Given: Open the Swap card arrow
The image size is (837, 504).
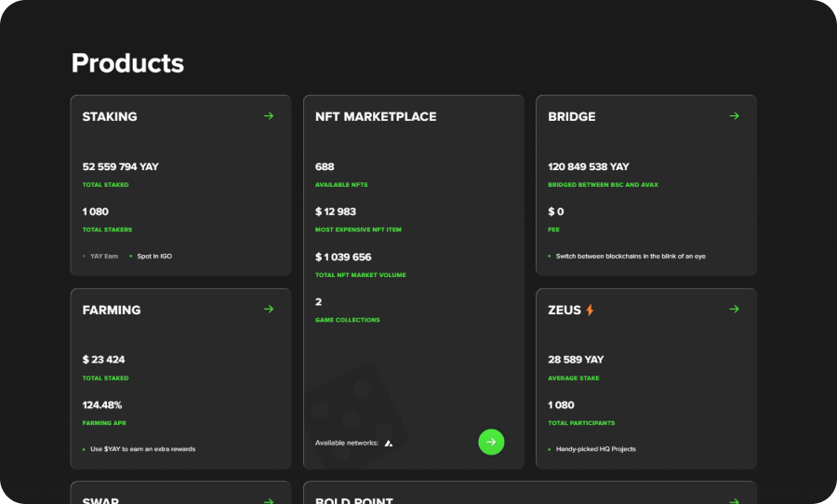Looking at the screenshot, I should coord(269,501).
